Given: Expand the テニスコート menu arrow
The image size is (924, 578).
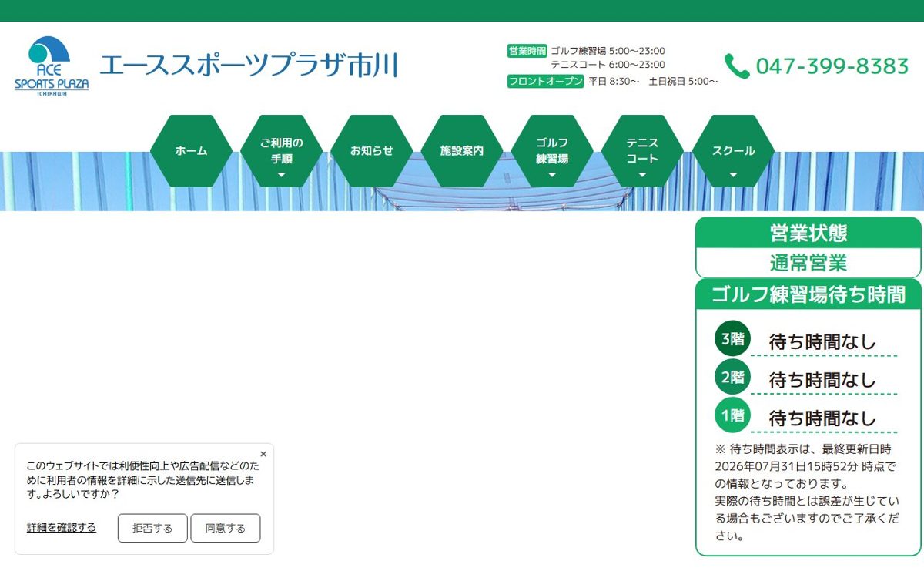Looking at the screenshot, I should click(642, 175).
